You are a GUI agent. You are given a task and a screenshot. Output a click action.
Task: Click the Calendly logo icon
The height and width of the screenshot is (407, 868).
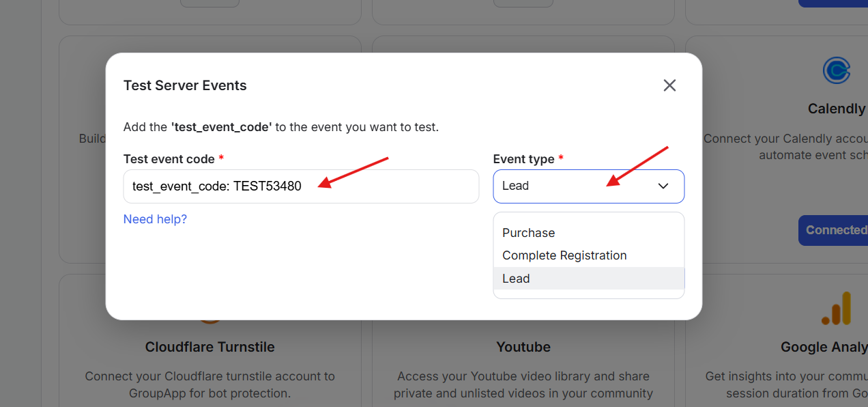click(836, 70)
